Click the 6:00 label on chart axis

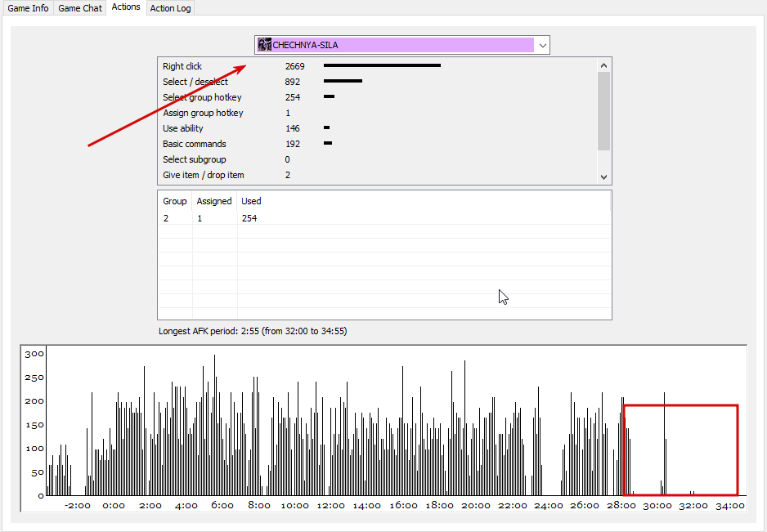click(x=222, y=506)
